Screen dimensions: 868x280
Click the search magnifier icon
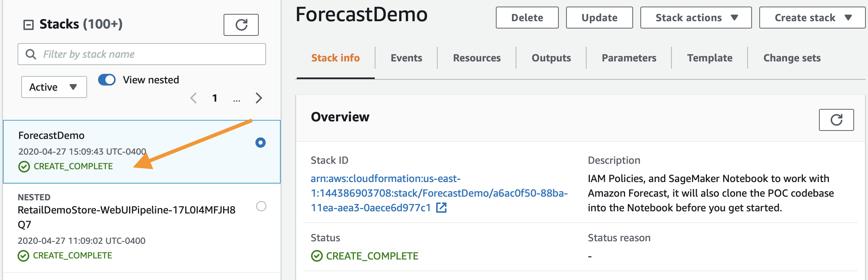(31, 54)
